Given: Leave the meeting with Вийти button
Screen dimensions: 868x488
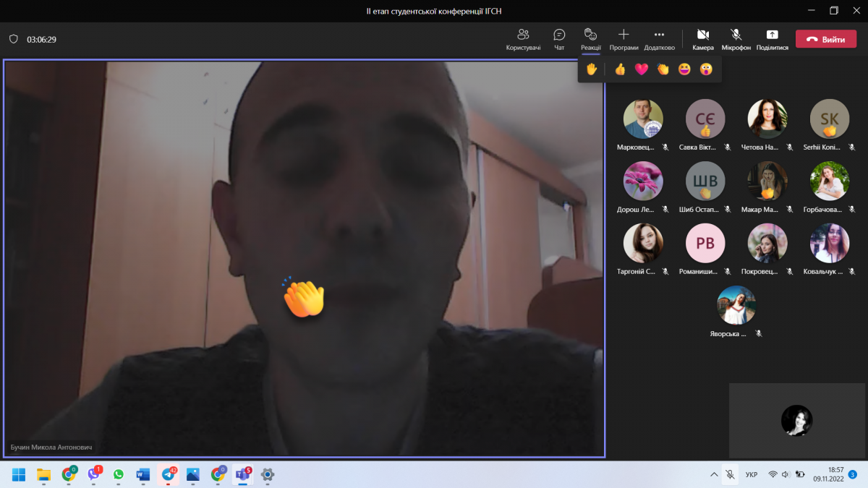Looking at the screenshot, I should point(825,39).
